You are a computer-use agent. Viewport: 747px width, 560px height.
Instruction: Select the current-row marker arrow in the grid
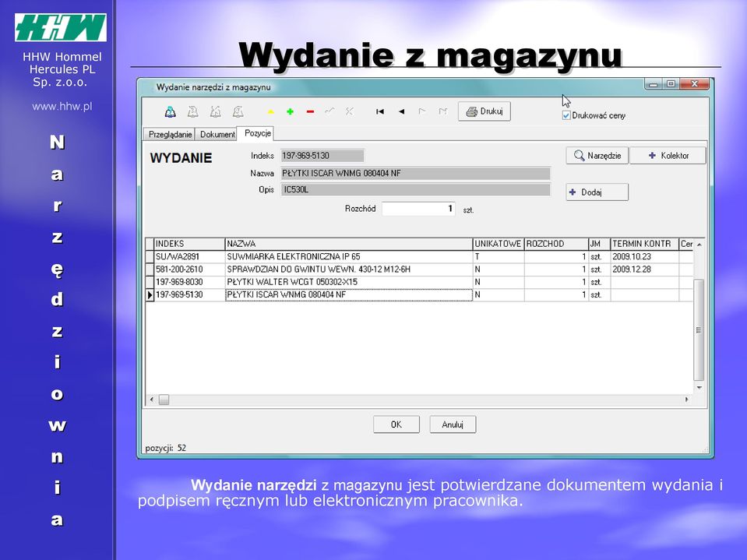point(150,294)
